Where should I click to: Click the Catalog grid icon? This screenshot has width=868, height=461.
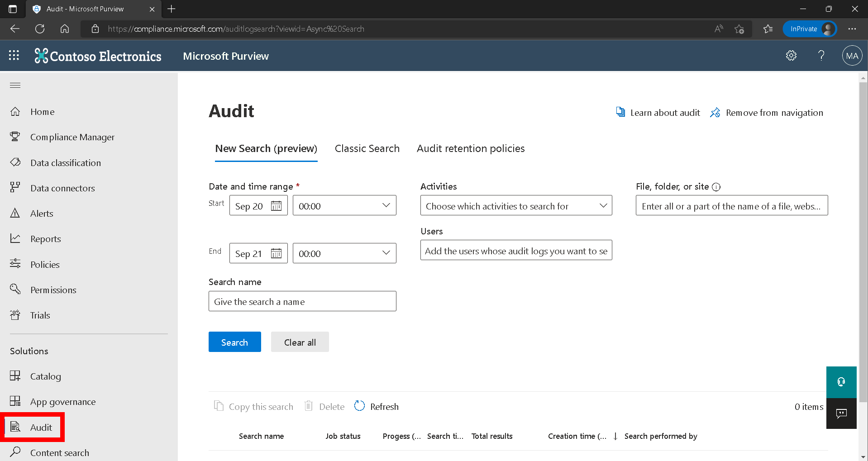15,376
